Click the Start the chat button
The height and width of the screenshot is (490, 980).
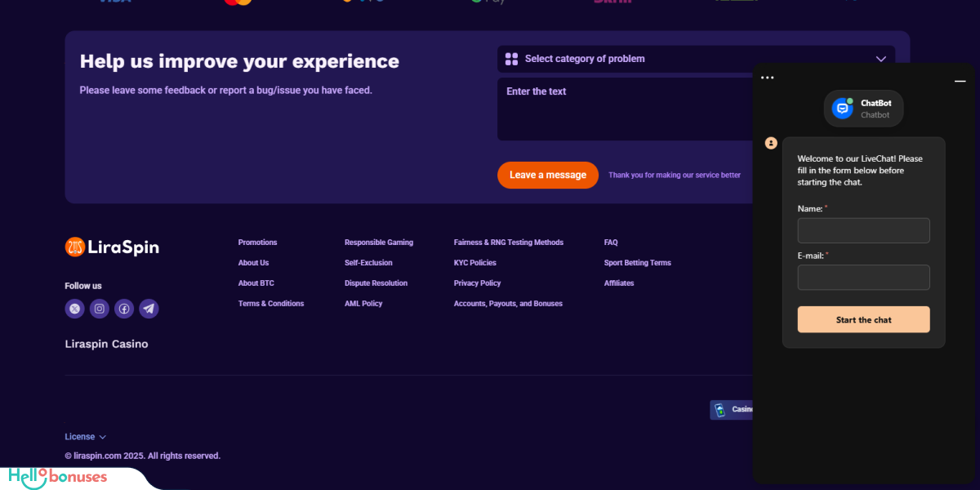pyautogui.click(x=863, y=319)
